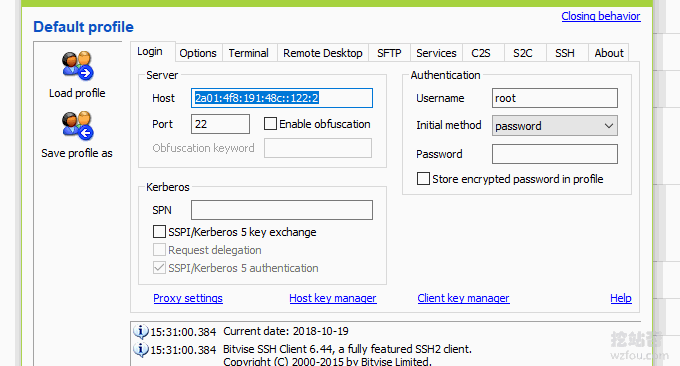
Task: Open the Host key manager link
Action: click(x=333, y=298)
